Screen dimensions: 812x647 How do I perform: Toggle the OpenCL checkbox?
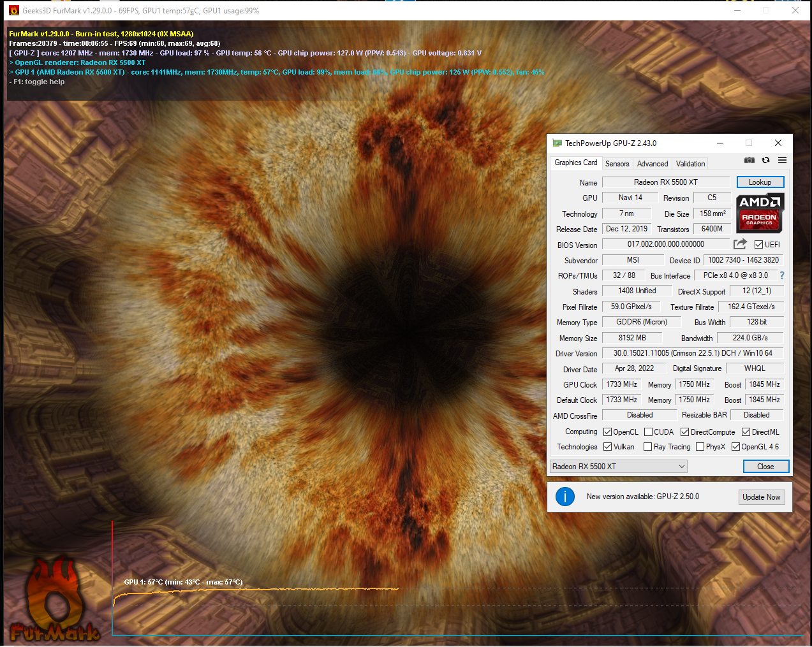tap(608, 432)
